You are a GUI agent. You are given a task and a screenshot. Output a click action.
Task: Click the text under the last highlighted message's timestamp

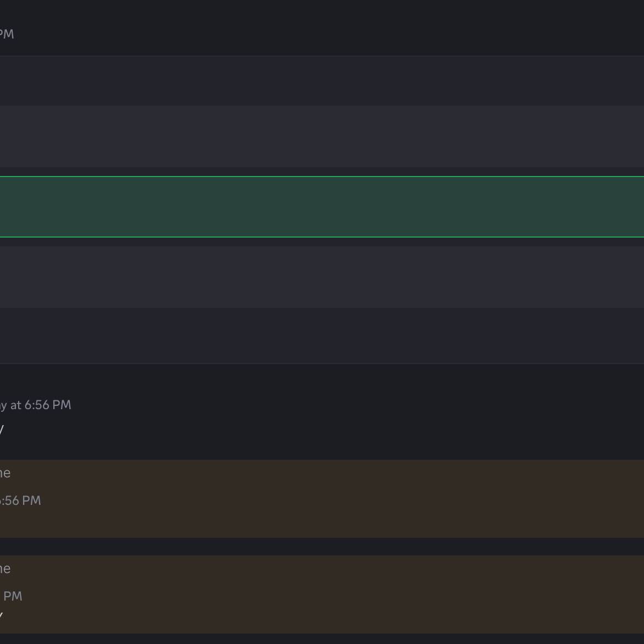(2, 615)
